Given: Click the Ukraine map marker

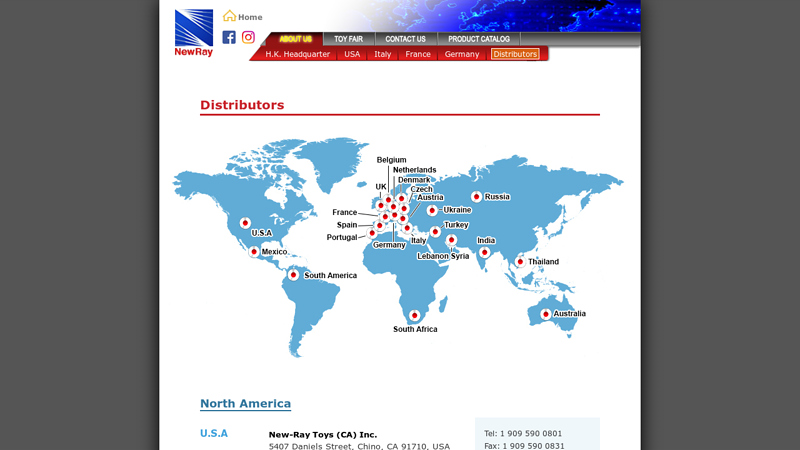Looking at the screenshot, I should click(x=432, y=210).
